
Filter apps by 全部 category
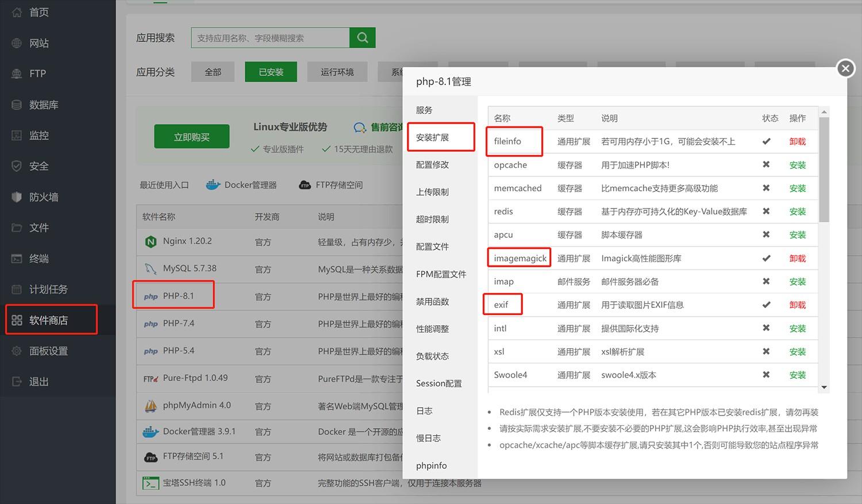tap(213, 72)
